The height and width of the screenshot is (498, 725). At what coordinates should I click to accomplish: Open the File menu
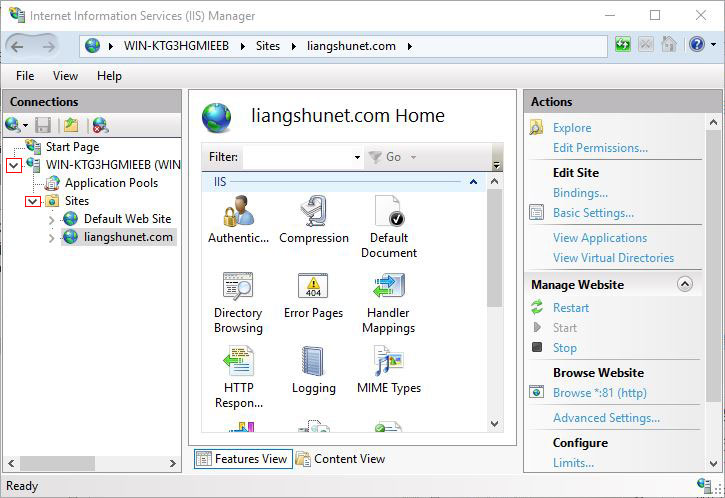[25, 75]
